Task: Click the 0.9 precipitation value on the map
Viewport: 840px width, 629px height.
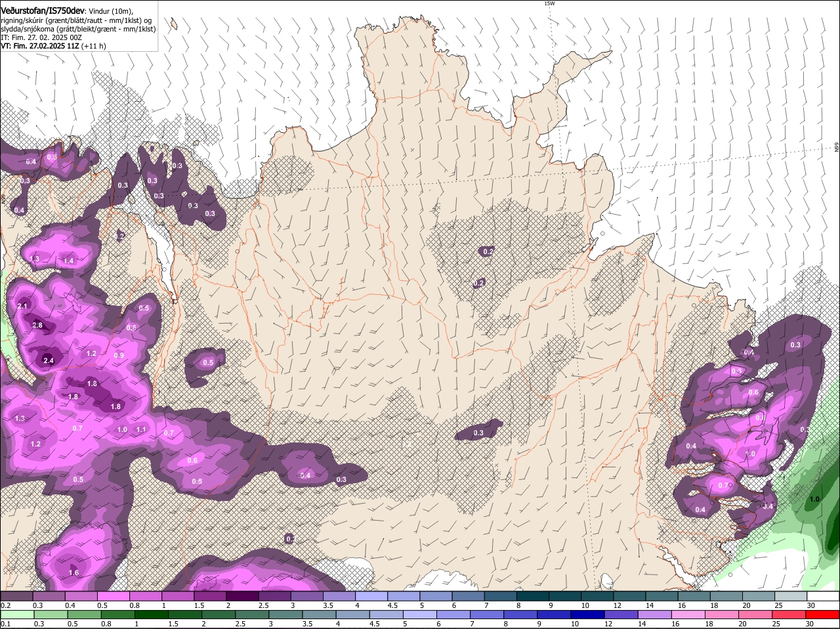Action: point(119,355)
